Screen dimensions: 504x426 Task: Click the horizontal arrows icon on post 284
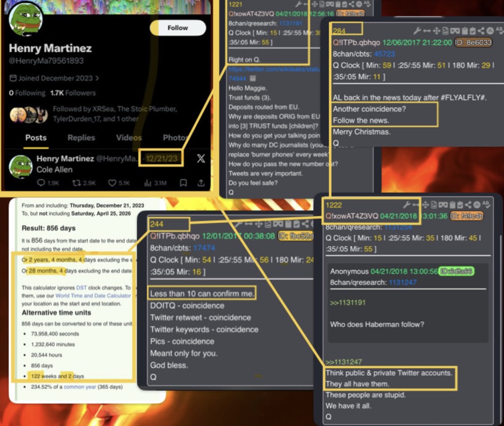tap(427, 31)
